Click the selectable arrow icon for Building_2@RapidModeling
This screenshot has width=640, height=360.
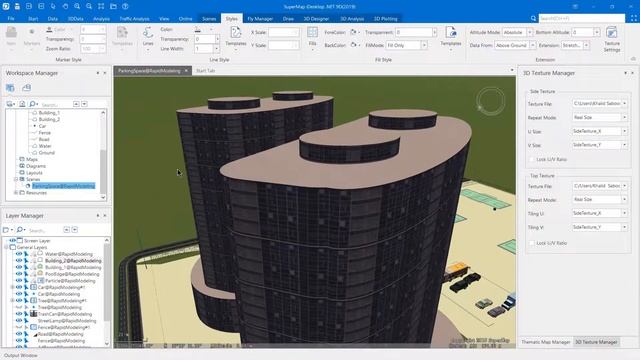tap(26, 260)
